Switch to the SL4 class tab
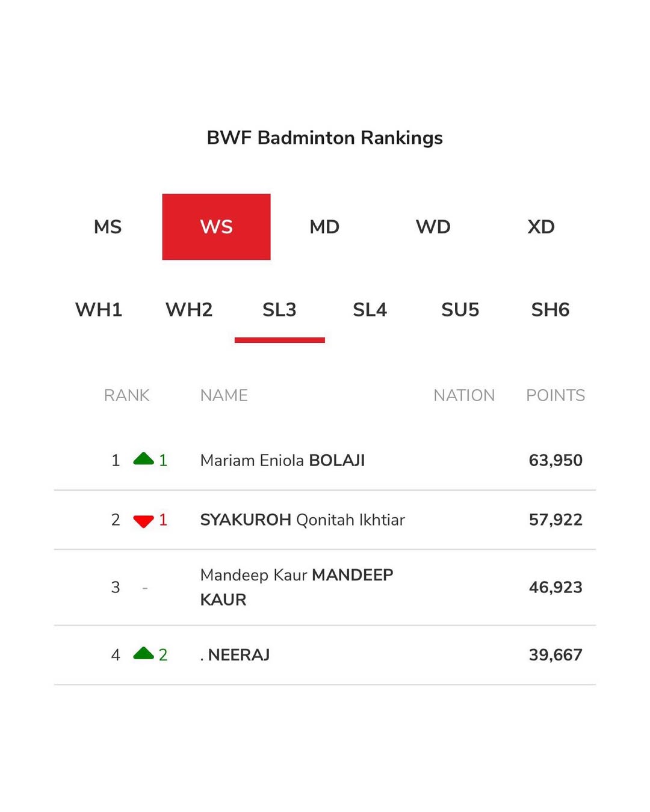This screenshot has width=650, height=812. click(x=370, y=310)
